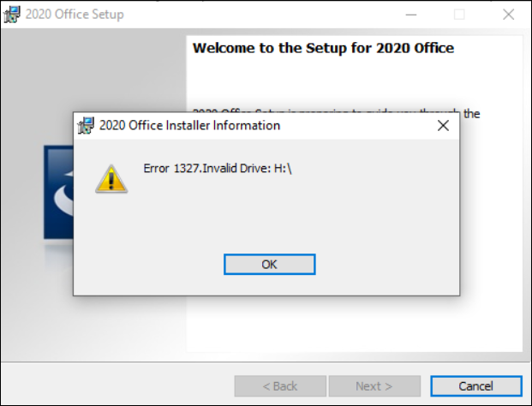This screenshot has width=532, height=406.
Task: Click OK on the error dialog
Action: pos(269,264)
